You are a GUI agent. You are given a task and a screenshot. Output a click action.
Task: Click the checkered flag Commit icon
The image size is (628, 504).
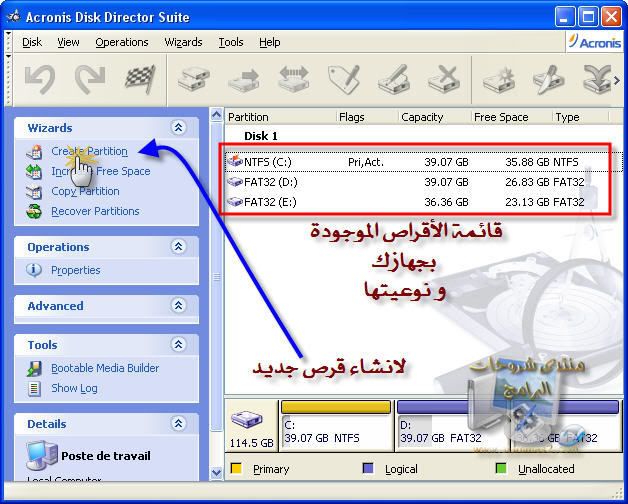[x=140, y=79]
